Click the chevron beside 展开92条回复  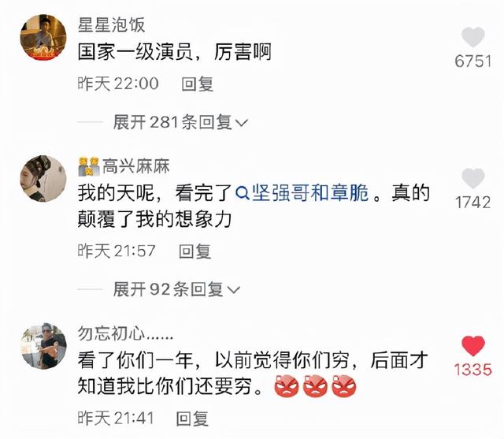click(x=234, y=290)
